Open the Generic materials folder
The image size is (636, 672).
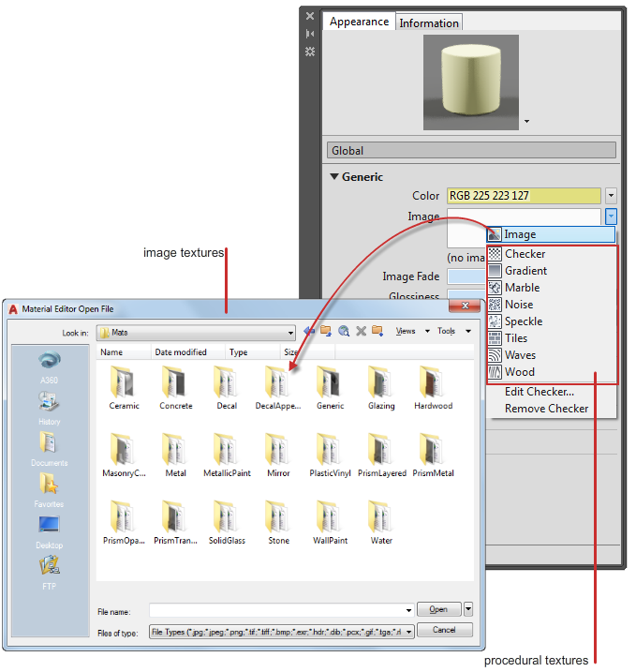pos(330,387)
